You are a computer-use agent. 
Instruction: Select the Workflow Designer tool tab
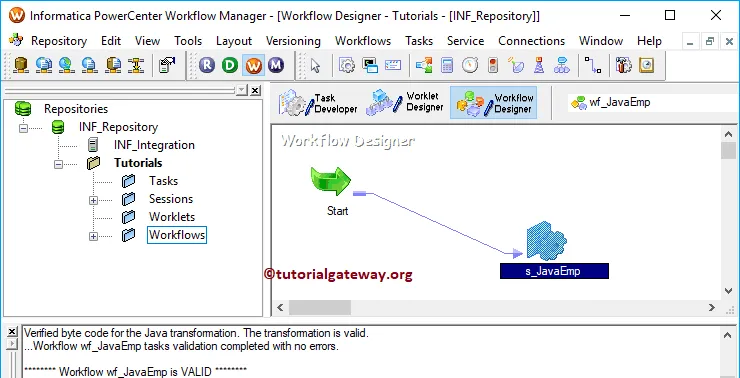click(494, 102)
